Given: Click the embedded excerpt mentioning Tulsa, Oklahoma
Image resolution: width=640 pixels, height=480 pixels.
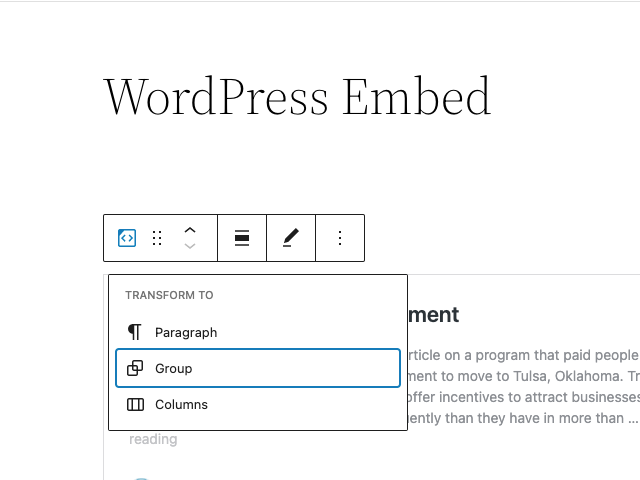Looking at the screenshot, I should [x=524, y=387].
